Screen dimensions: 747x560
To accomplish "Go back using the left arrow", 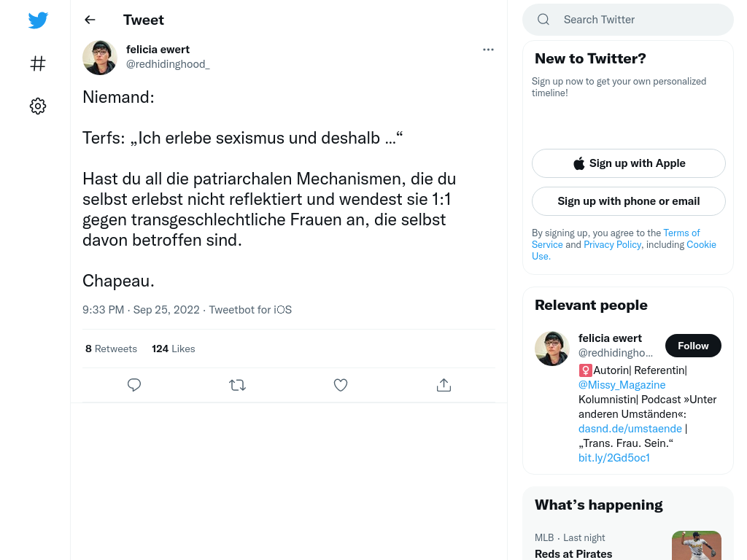I will point(90,20).
